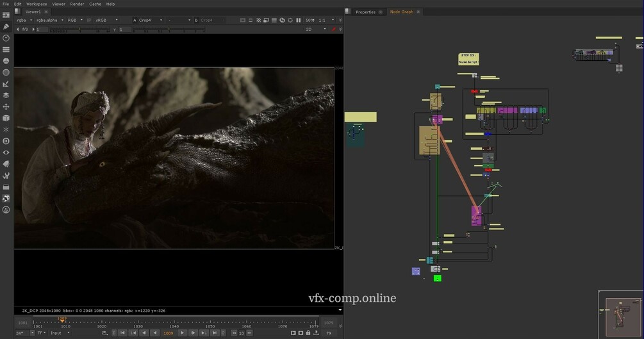The width and height of the screenshot is (644, 339).
Task: Open the rgba.alpha channel dropdown
Action: pos(50,20)
